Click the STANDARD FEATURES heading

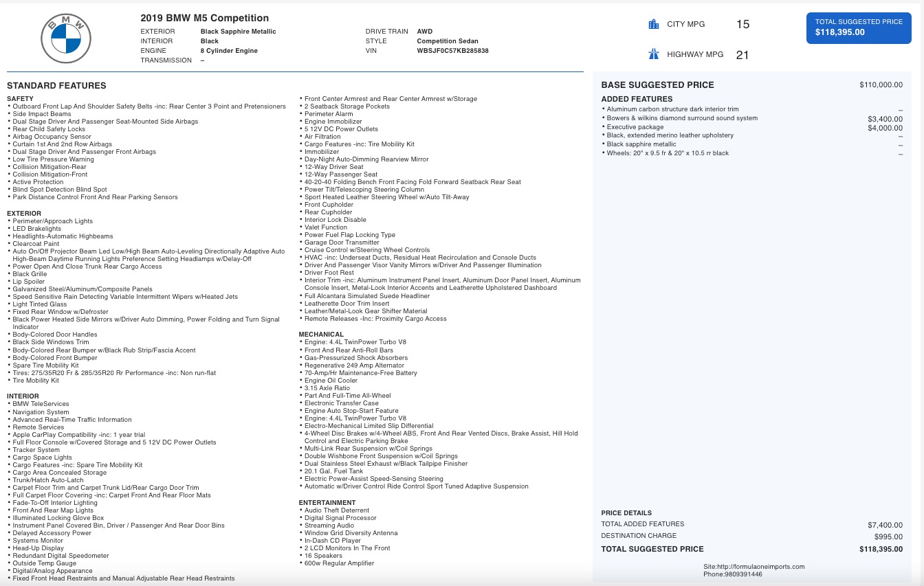coord(56,86)
